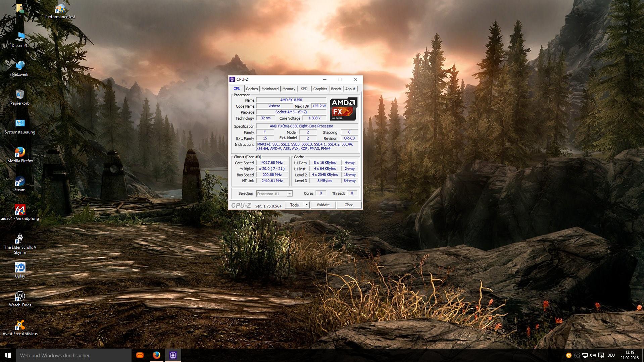The image size is (644, 362).
Task: Click the Name field AMD FX-8350
Action: click(x=291, y=100)
